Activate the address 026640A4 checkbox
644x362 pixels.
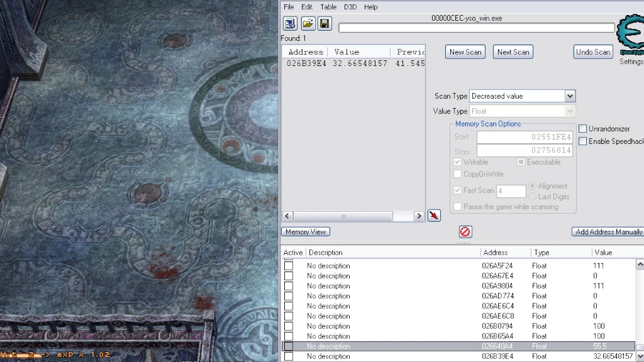288,346
